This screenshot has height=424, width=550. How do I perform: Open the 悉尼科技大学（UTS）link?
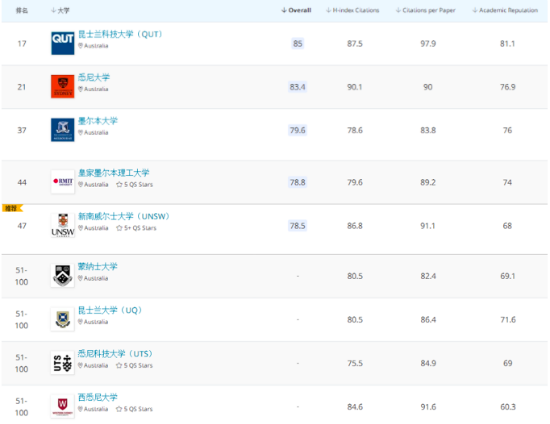click(x=115, y=354)
